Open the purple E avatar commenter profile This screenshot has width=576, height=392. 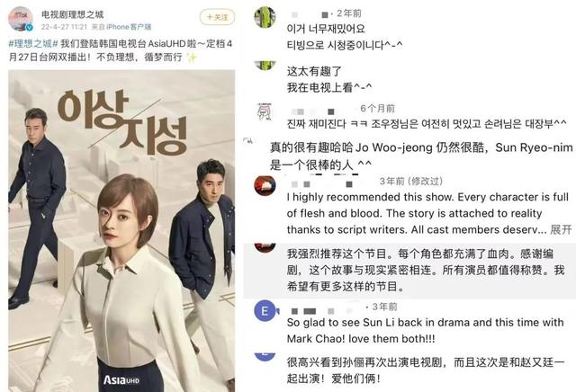(265, 311)
